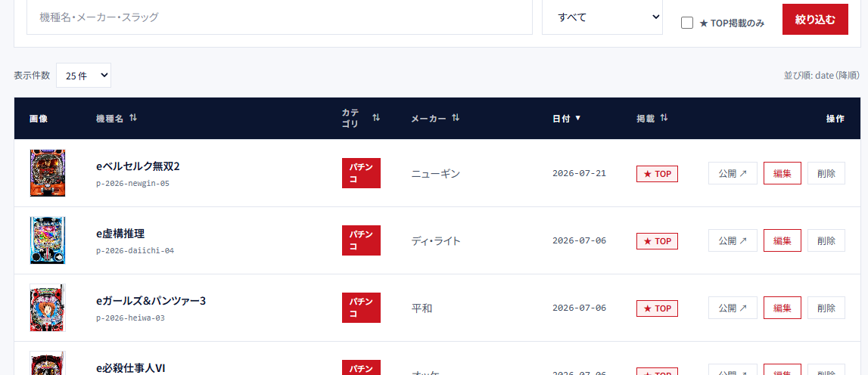Click the maker 平和

(422, 308)
